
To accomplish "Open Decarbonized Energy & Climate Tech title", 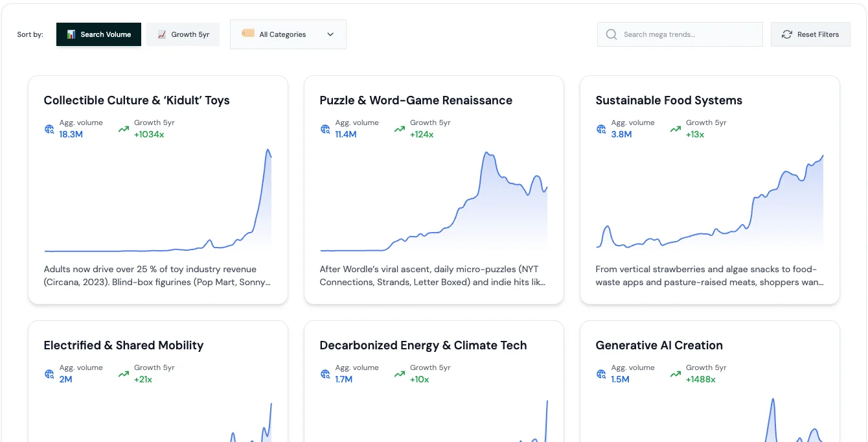I will 423,345.
